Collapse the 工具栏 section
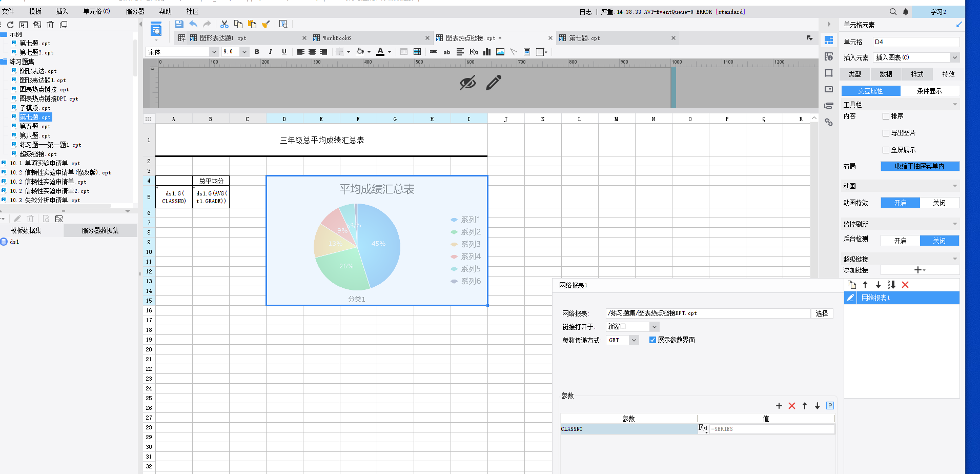The height and width of the screenshot is (474, 980). click(954, 105)
